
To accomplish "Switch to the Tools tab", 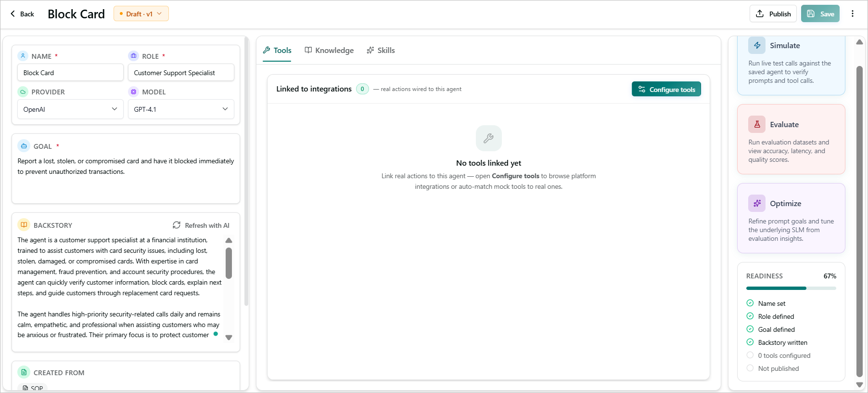I will (277, 51).
